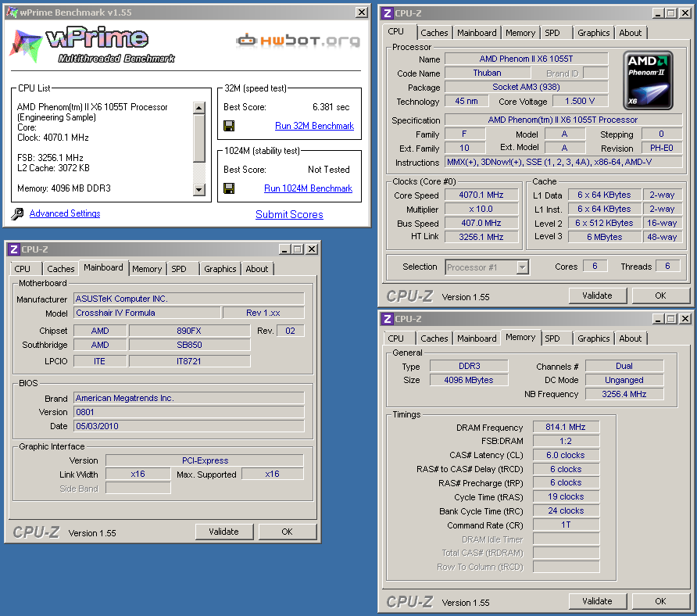Click the motherboard Model field Crosshair IV Formula
Image resolution: width=697 pixels, height=616 pixels.
147,313
